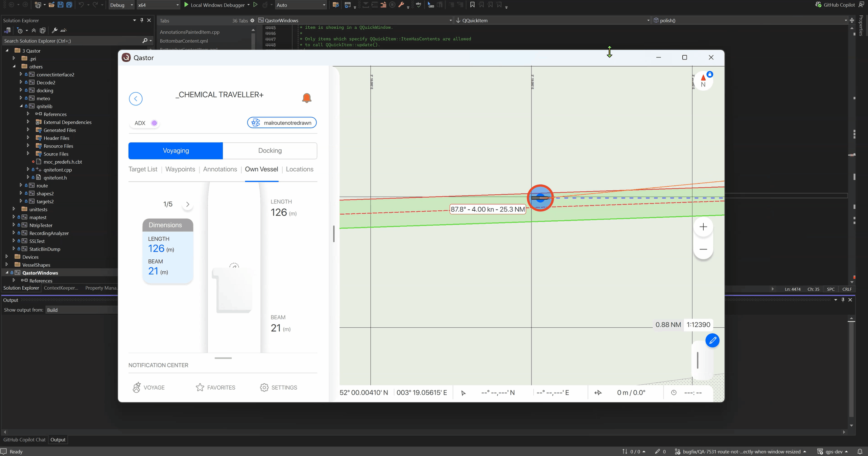The image size is (868, 456).
Task: Click the blue pencil edit button
Action: (x=712, y=340)
